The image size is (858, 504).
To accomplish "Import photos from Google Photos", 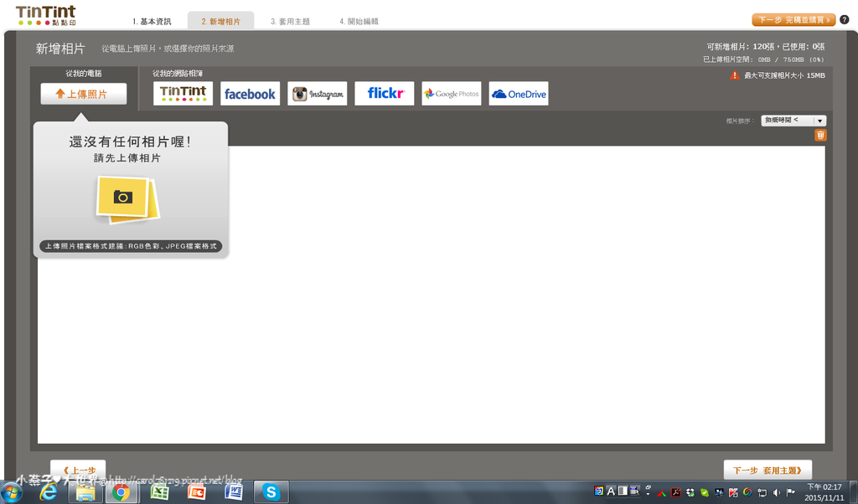I will coord(452,94).
